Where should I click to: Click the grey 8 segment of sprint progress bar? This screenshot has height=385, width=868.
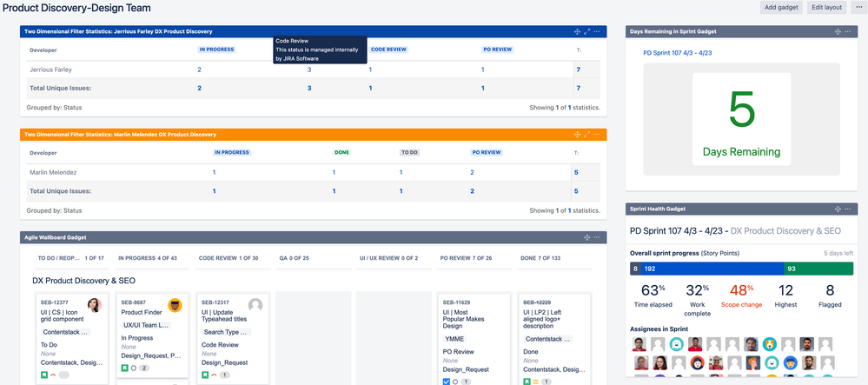point(635,269)
